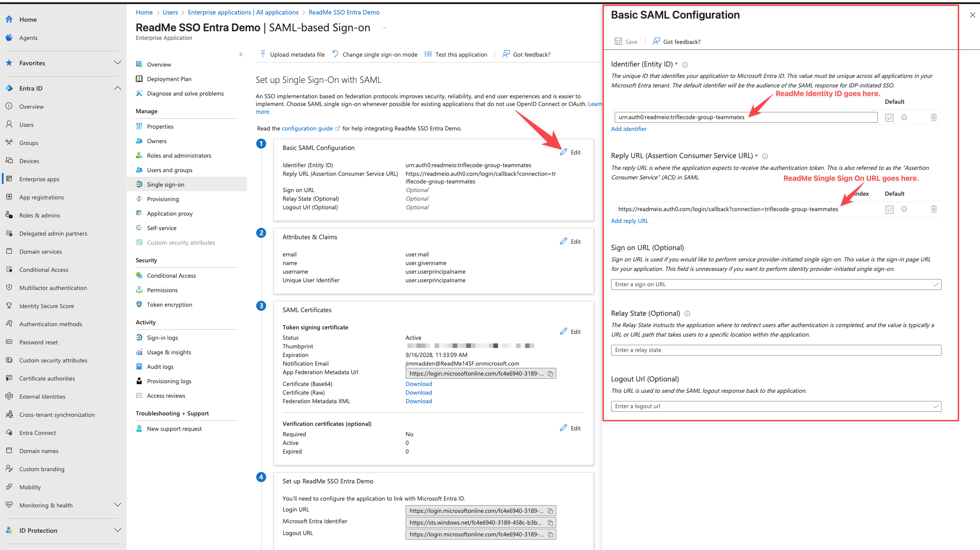Viewport: 980px width, 550px height.
Task: Download the Certificate (Raw)
Action: [419, 393]
